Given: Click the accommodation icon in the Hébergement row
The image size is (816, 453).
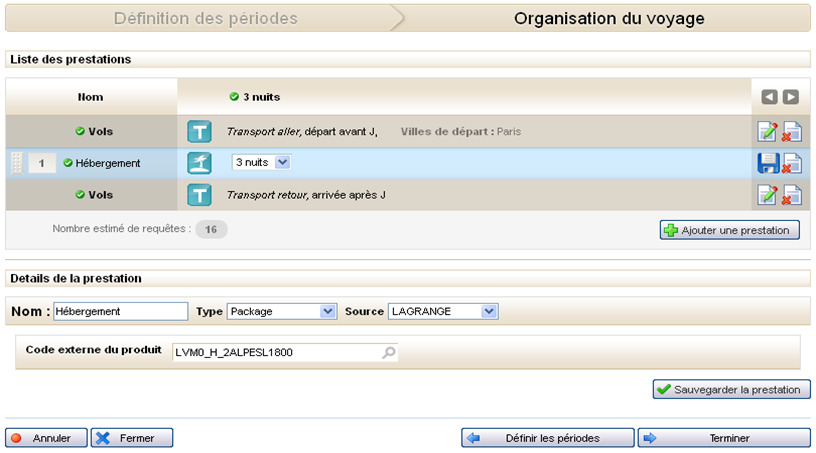Looking at the screenshot, I should click(200, 163).
